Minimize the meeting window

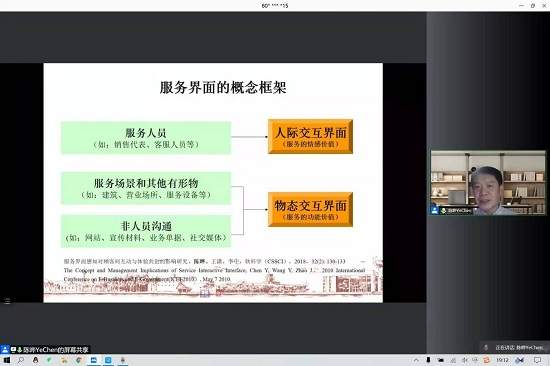(x=521, y=5)
